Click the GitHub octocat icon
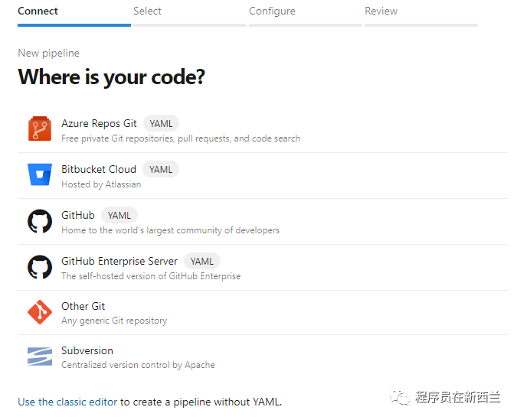Image resolution: width=517 pixels, height=420 pixels. (x=40, y=221)
